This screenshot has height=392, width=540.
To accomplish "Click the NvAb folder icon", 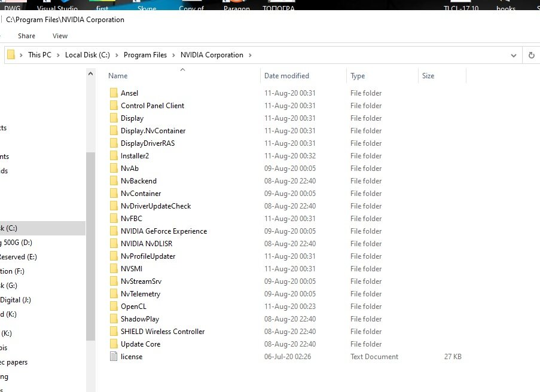I will 114,169.
